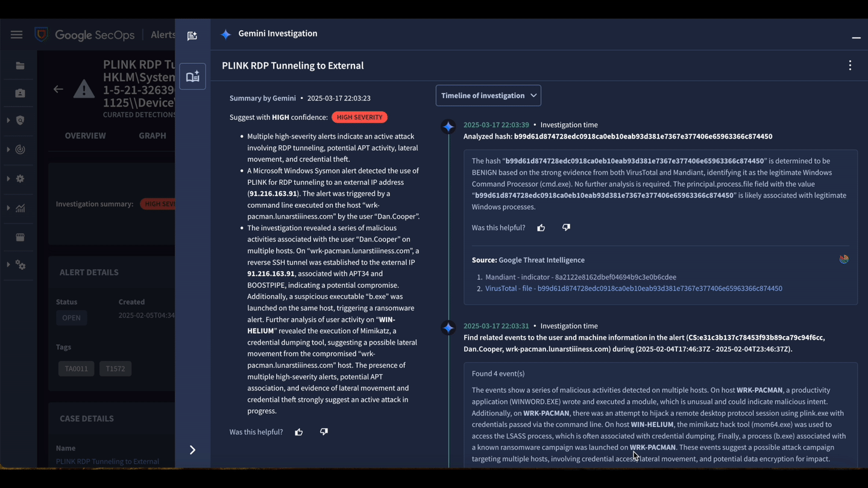
Task: Click the chat notes icon in side strip
Action: (x=192, y=36)
